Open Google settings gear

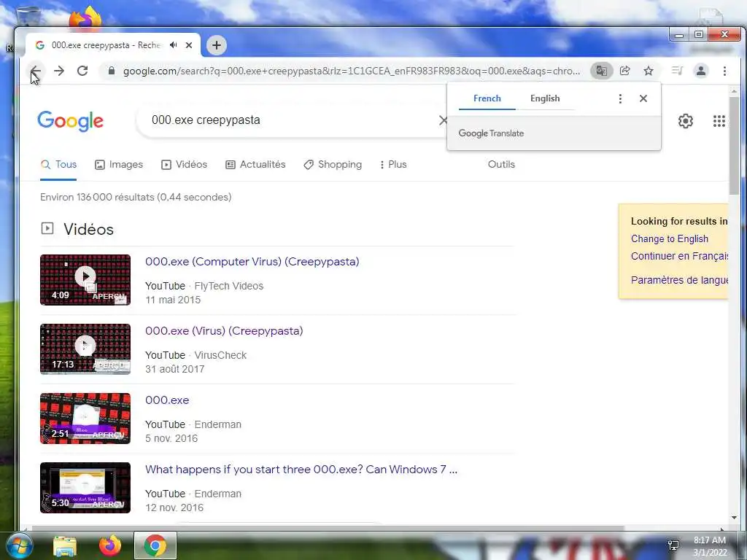tap(686, 121)
